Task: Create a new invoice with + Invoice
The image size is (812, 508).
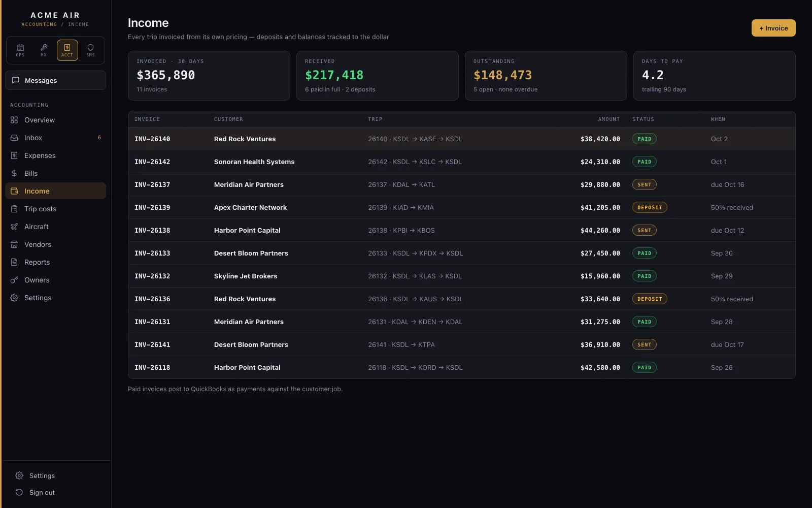Action: point(773,28)
